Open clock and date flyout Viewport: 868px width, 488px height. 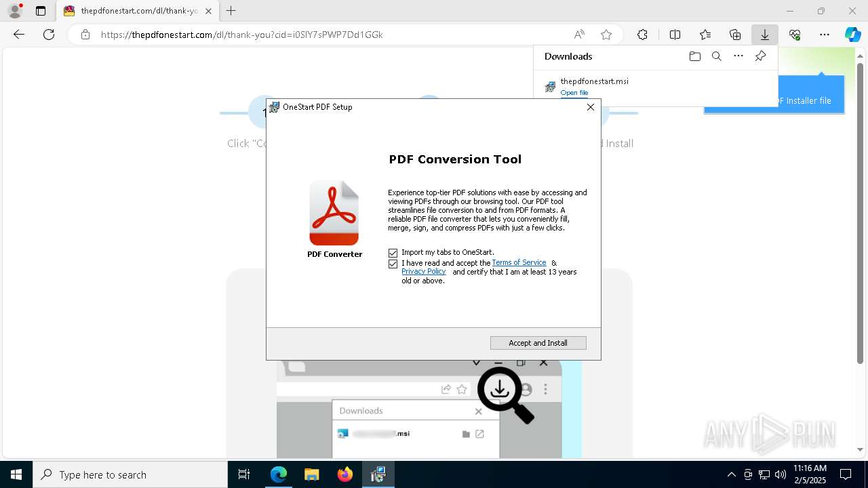(x=810, y=474)
